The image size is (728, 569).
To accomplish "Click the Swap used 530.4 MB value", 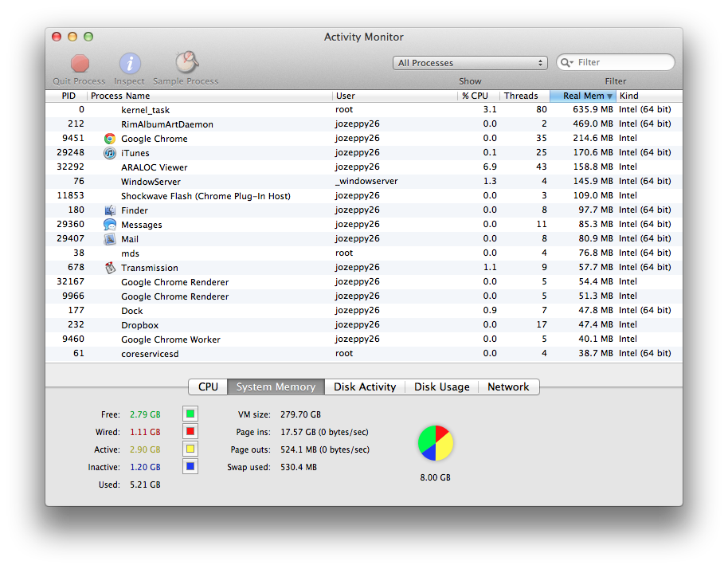I will 299,467.
